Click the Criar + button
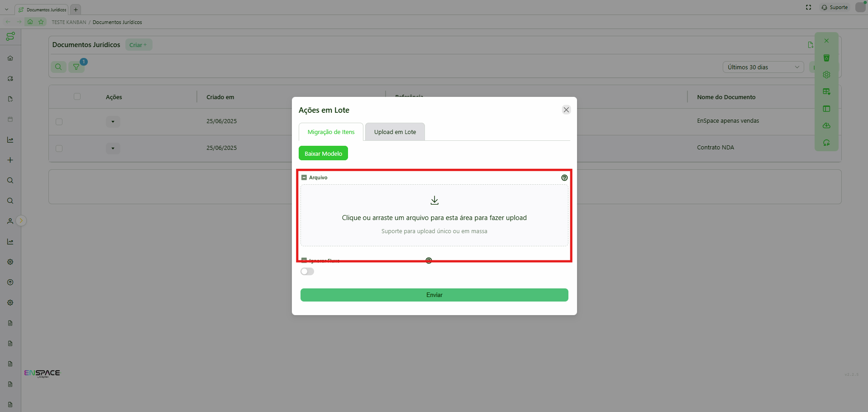This screenshot has height=412, width=868. 138,45
